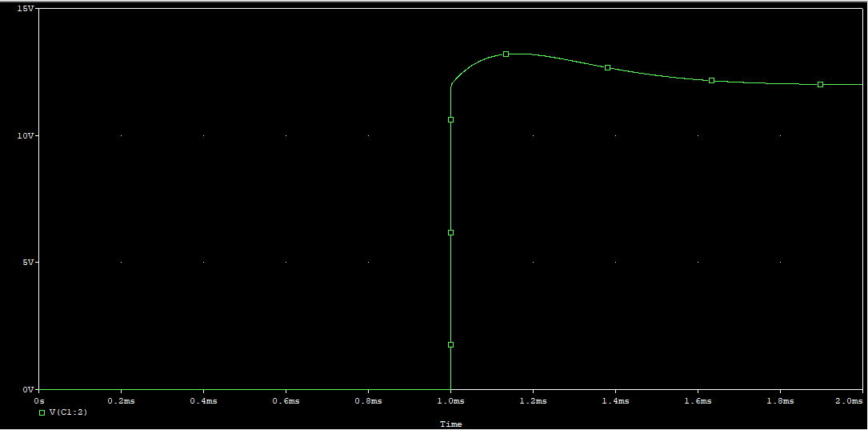Click the 0.4ms time axis label
Viewport: 868px width, 430px height.
(x=204, y=400)
